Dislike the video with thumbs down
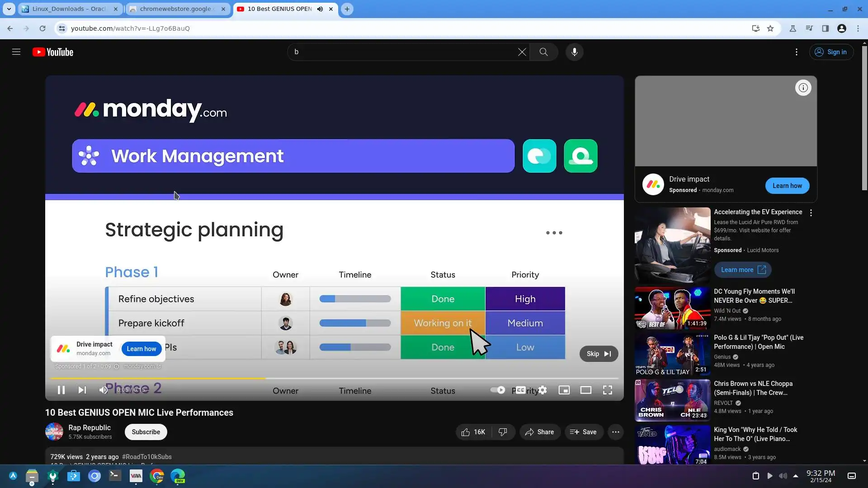This screenshot has width=868, height=488. pos(503,432)
